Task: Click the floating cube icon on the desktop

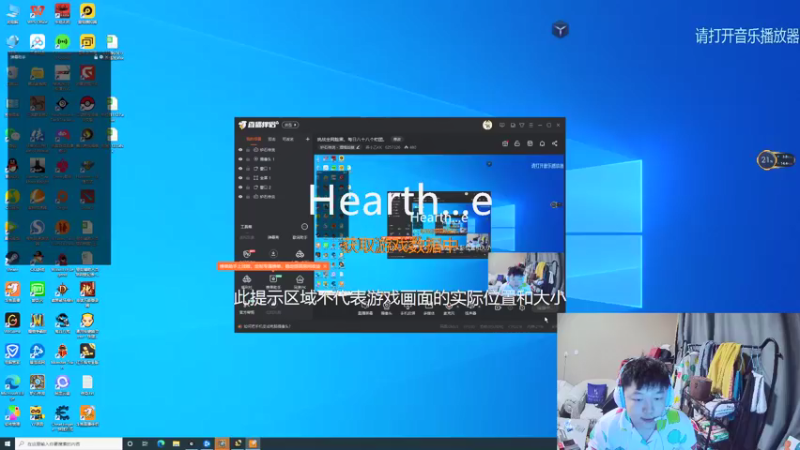Action: coord(560,30)
